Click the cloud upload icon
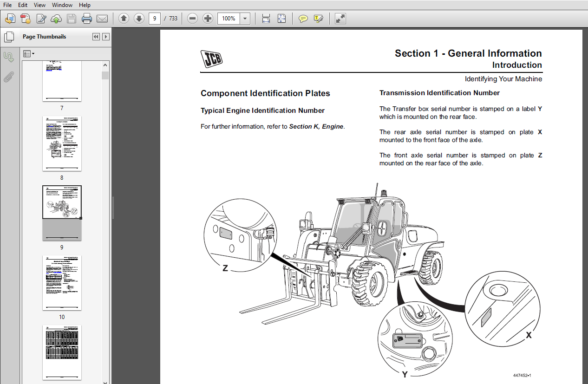The image size is (588, 384). 56,19
